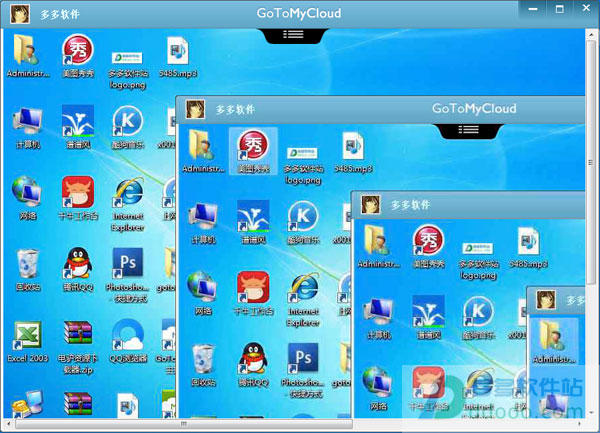Open the Administr... folder in the third nested window
This screenshot has width=600, height=433.
(378, 247)
